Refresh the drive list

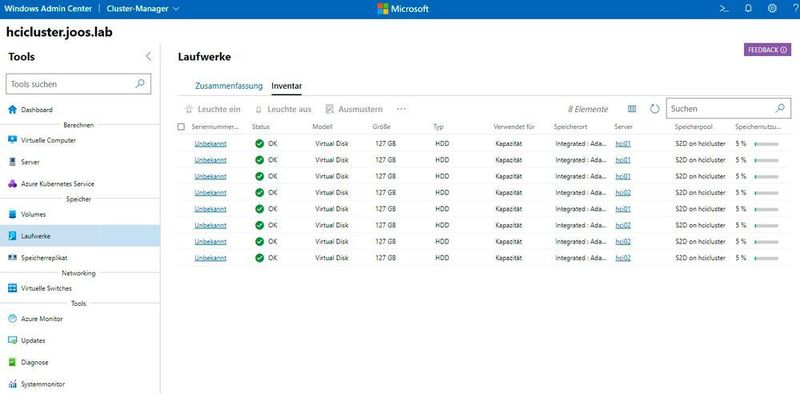pyautogui.click(x=655, y=109)
